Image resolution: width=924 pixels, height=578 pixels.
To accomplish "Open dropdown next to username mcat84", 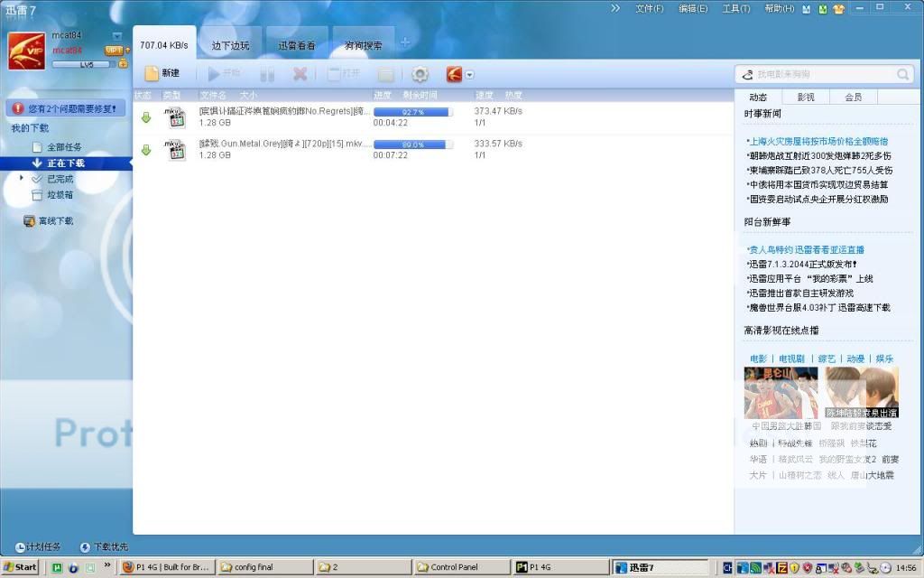I will [116, 36].
